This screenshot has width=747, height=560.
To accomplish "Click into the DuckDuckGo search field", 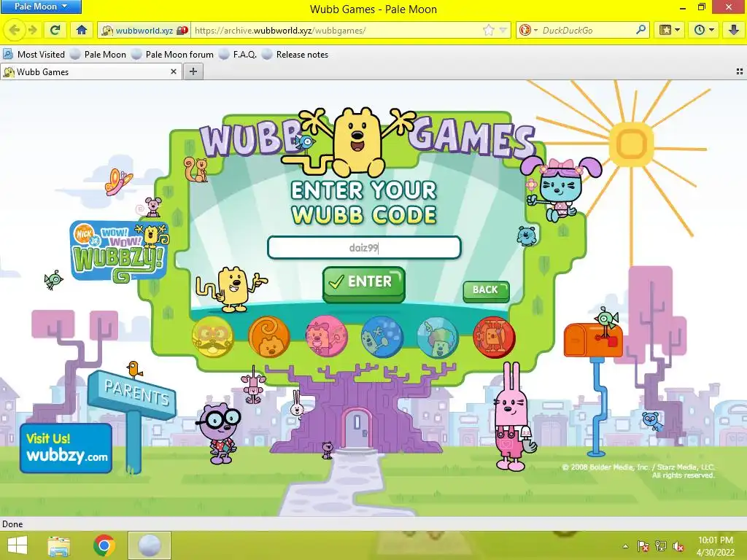I will tap(587, 31).
